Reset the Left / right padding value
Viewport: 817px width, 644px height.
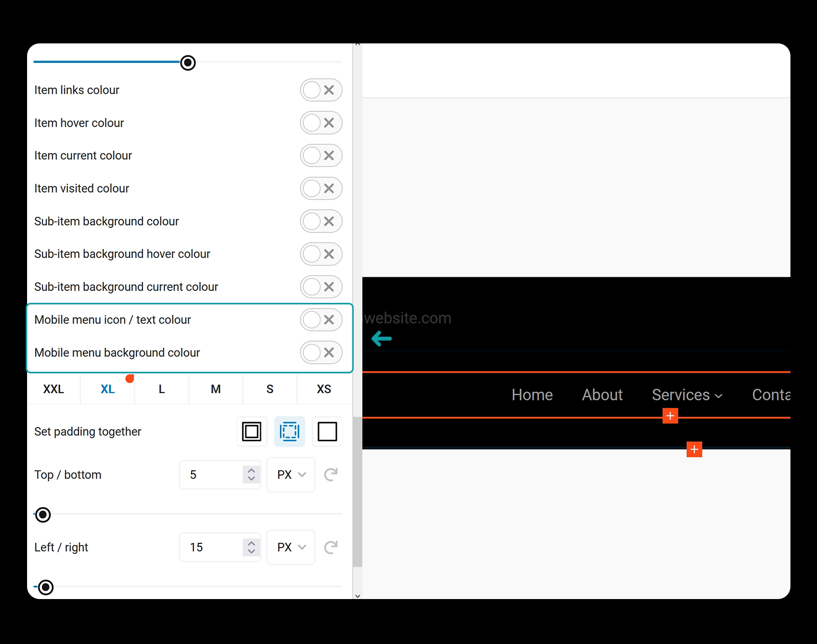pyautogui.click(x=331, y=547)
